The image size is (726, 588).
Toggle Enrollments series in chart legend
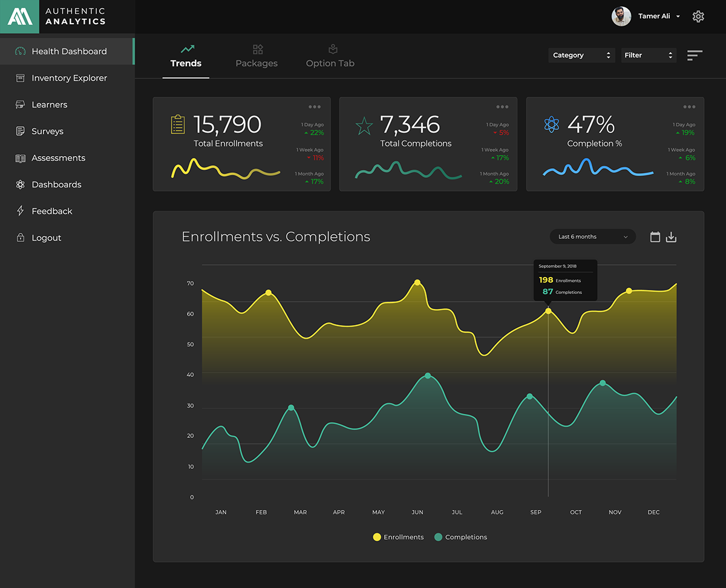coord(398,537)
